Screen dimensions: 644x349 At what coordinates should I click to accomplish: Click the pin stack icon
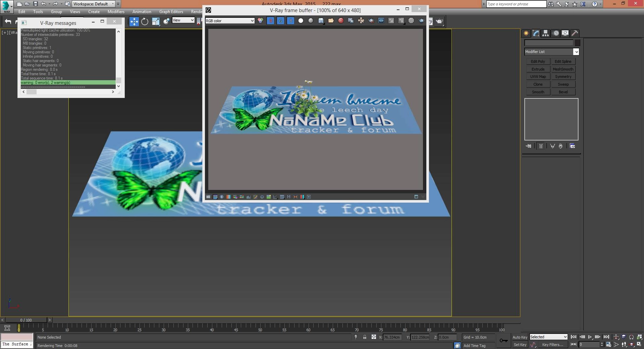pyautogui.click(x=529, y=146)
